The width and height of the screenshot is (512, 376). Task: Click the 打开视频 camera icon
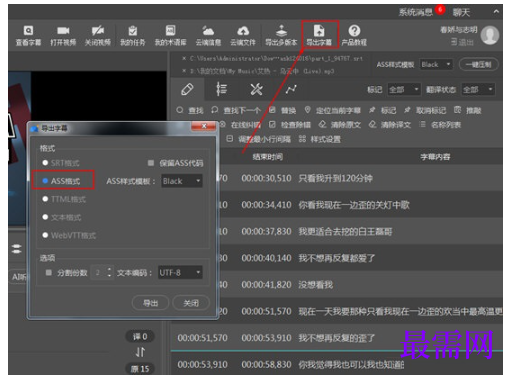point(63,35)
